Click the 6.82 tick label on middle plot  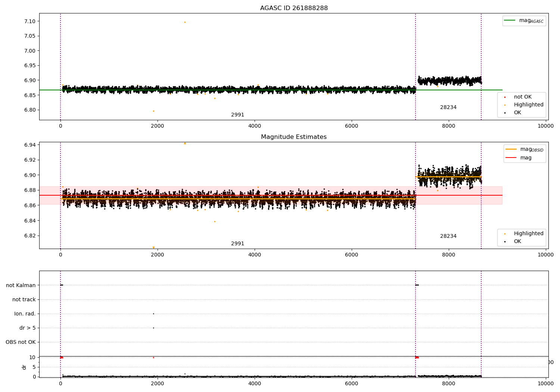(29, 236)
